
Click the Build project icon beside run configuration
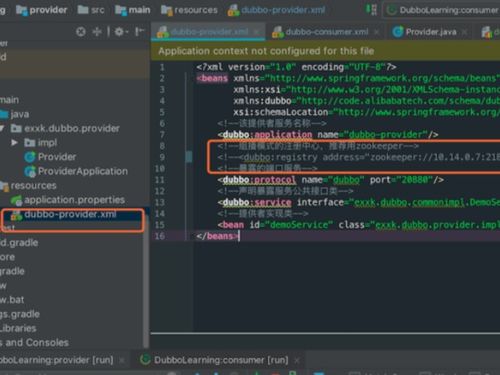click(371, 10)
